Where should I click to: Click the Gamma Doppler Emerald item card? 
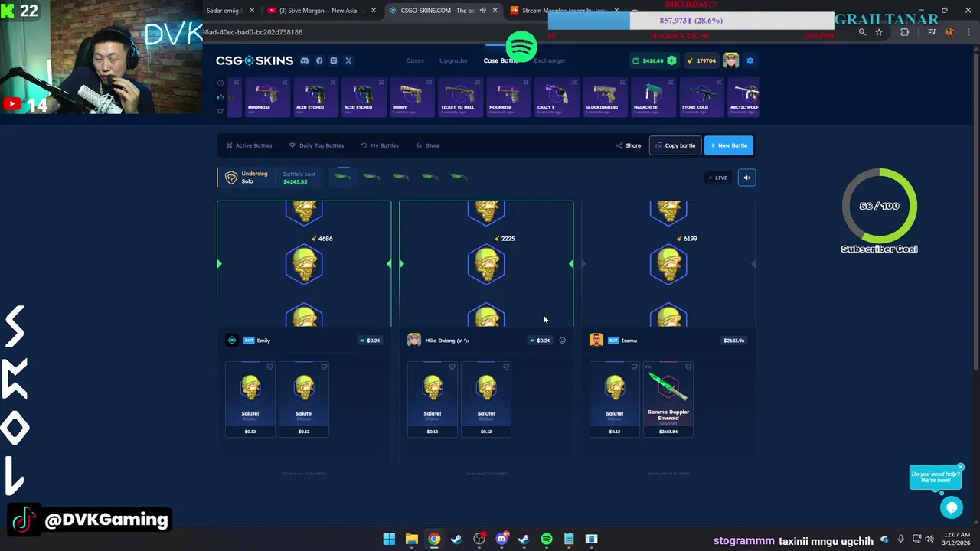(x=668, y=399)
